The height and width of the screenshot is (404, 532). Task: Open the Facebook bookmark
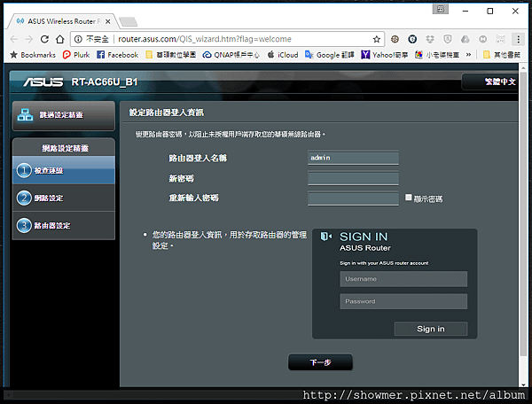117,55
